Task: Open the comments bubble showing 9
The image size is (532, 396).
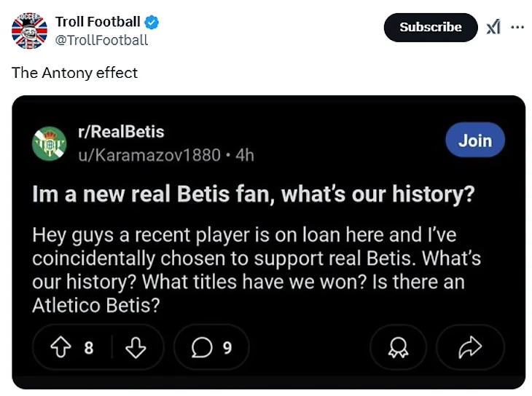Action: click(211, 348)
